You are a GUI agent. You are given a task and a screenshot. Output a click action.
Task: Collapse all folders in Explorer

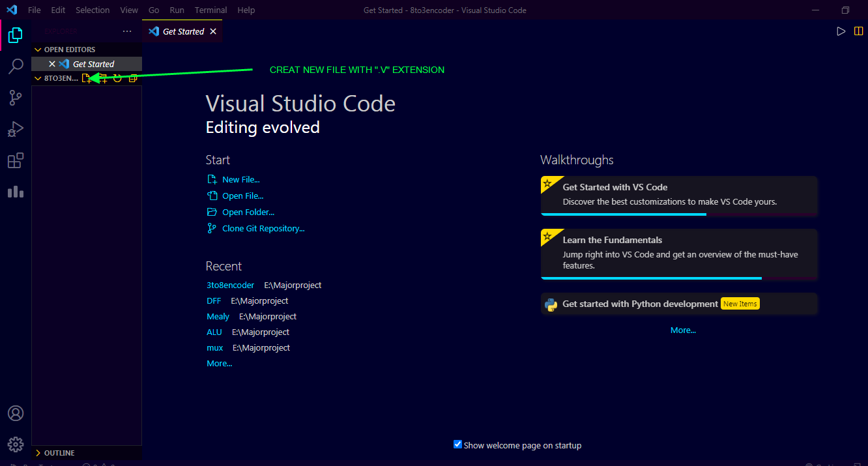coord(133,78)
